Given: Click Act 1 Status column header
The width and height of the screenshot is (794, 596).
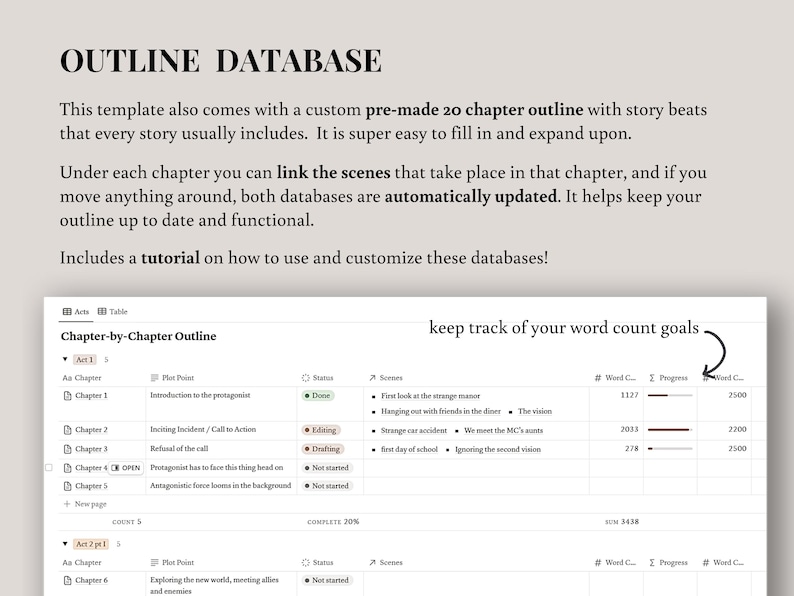Looking at the screenshot, I should pos(317,378).
